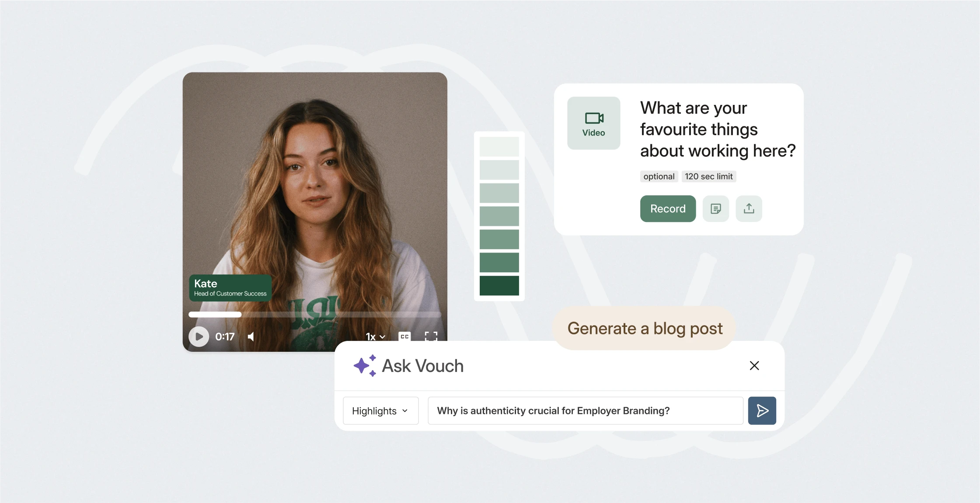Screen dimensions: 980x503
Task: Close the Ask Vouch panel
Action: [x=754, y=365]
